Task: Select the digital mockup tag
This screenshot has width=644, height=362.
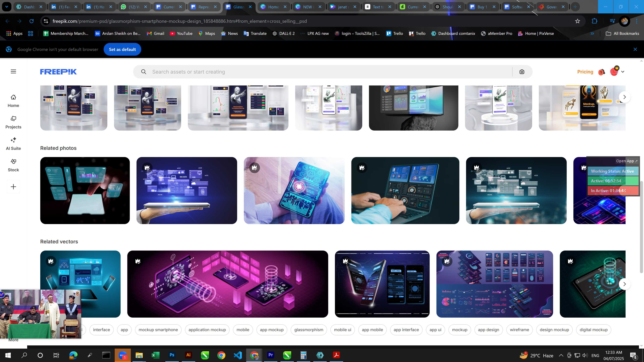Action: (x=593, y=330)
